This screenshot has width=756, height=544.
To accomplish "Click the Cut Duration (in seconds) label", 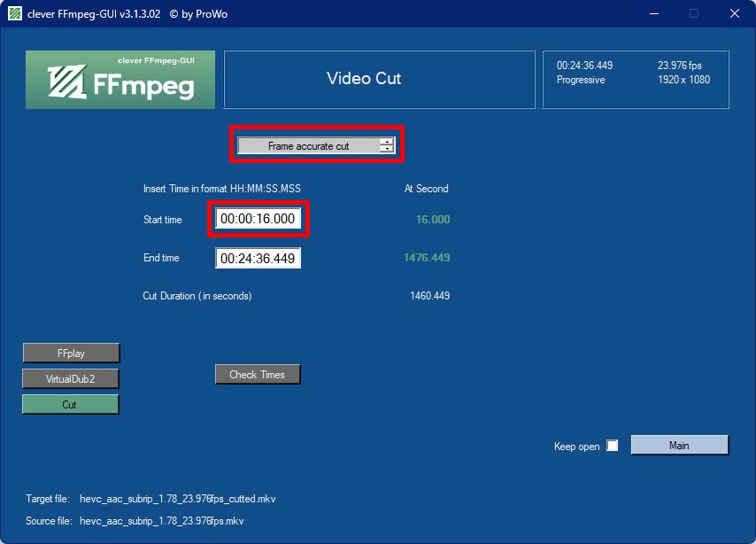I will [197, 296].
